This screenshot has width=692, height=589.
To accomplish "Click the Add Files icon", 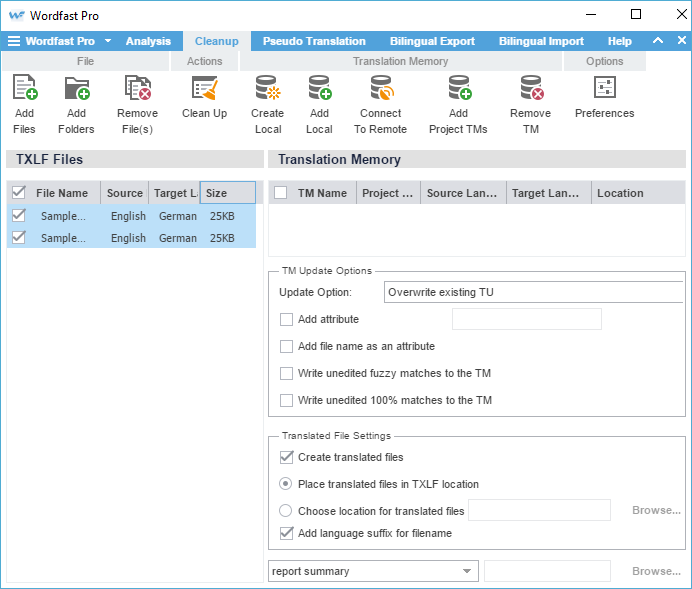I will click(24, 90).
